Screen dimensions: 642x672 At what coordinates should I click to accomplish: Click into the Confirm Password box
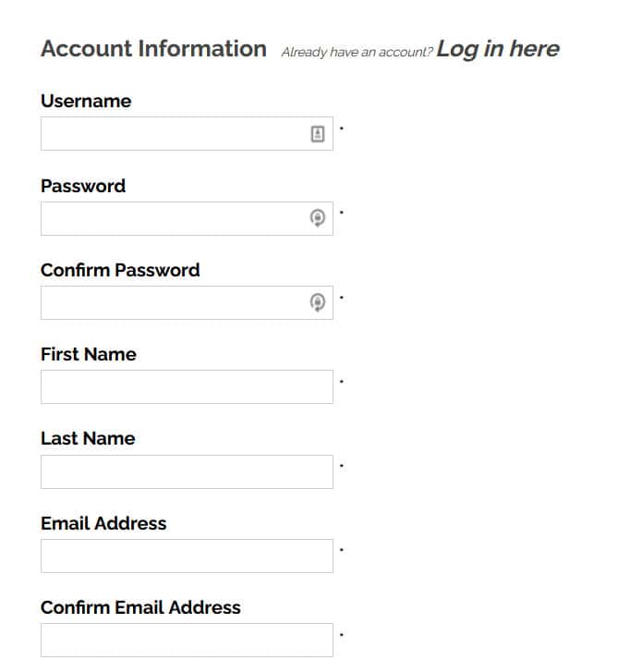(x=187, y=302)
